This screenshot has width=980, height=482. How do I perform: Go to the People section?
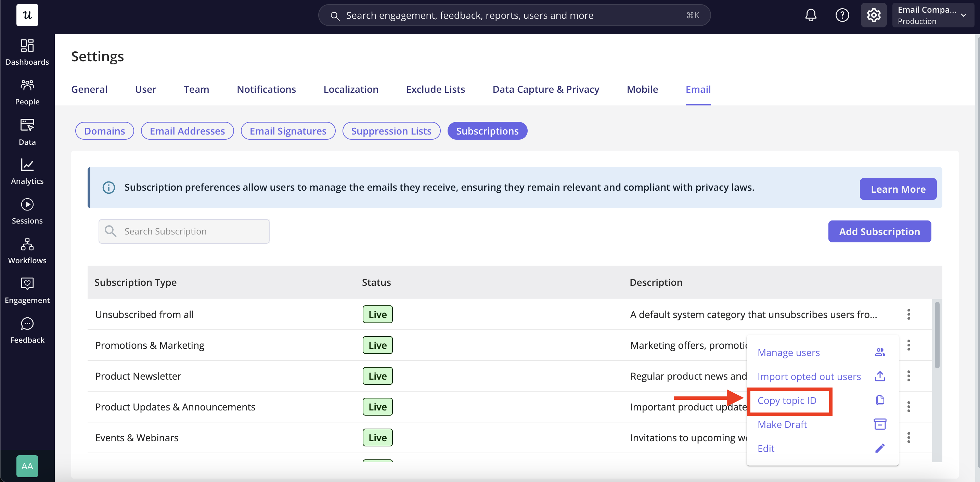click(x=27, y=92)
